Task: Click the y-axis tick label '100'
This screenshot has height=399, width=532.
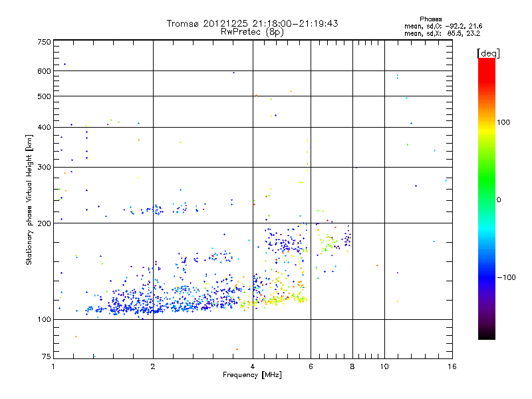Action: (x=44, y=320)
